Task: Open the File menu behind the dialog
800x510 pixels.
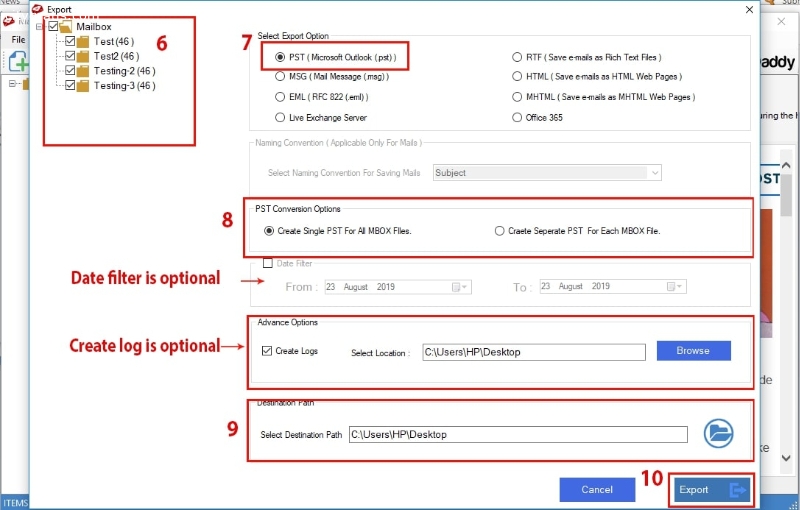Action: click(x=18, y=39)
